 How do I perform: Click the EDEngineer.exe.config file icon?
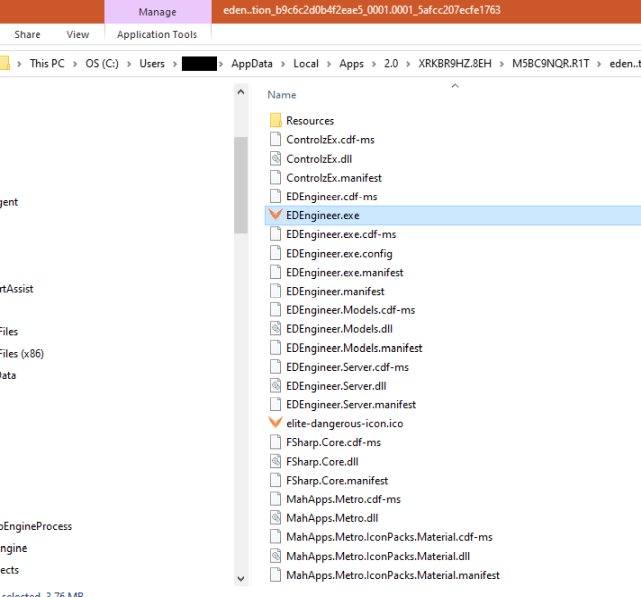(x=276, y=253)
